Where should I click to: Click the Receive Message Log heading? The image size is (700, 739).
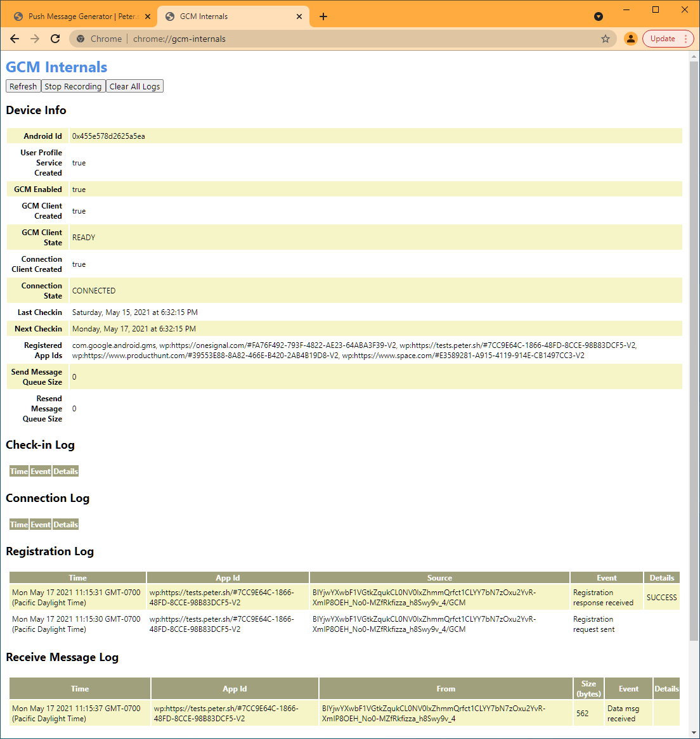point(62,657)
